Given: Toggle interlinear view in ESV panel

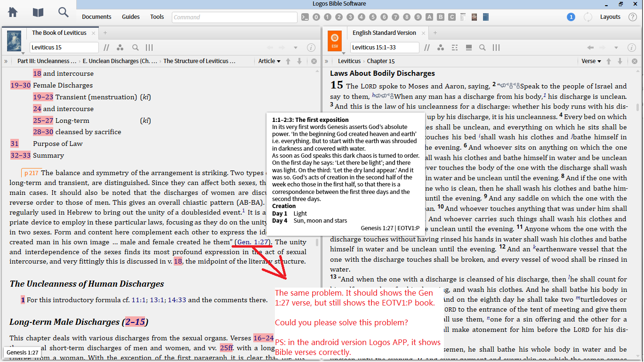Looking at the screenshot, I should [x=455, y=48].
